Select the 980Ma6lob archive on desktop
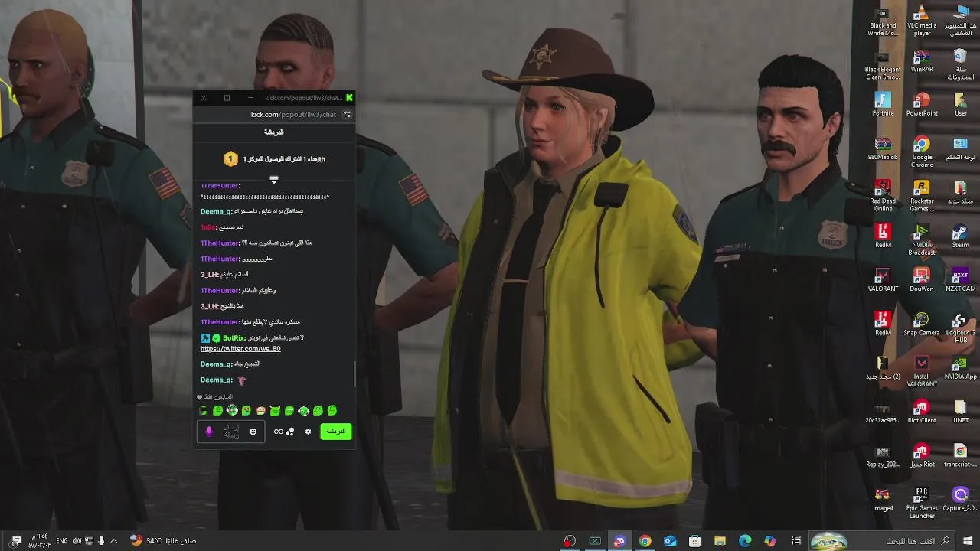Image resolution: width=980 pixels, height=551 pixels. tap(883, 148)
